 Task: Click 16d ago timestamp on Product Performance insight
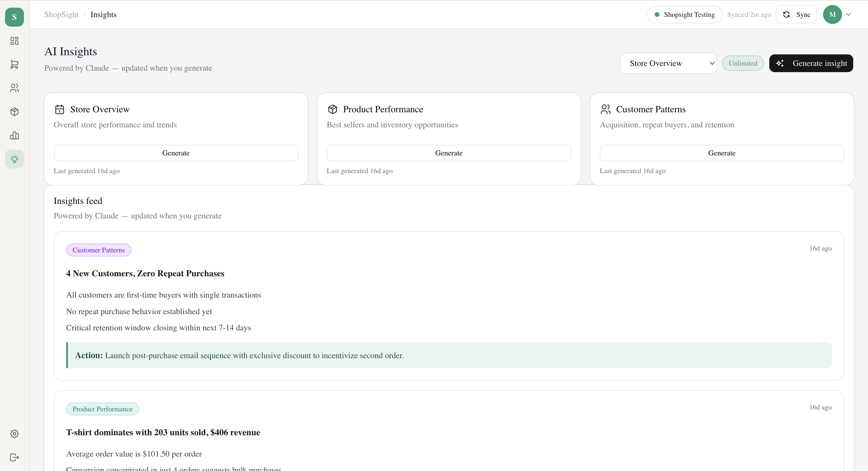click(820, 407)
